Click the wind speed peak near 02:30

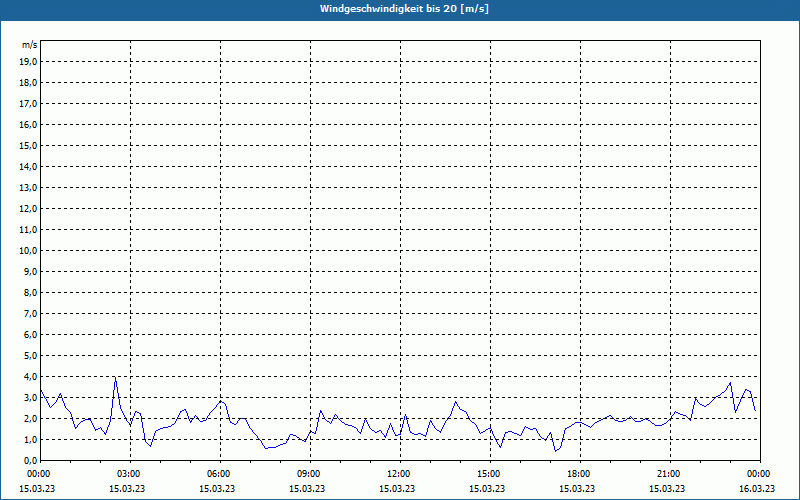[x=115, y=377]
